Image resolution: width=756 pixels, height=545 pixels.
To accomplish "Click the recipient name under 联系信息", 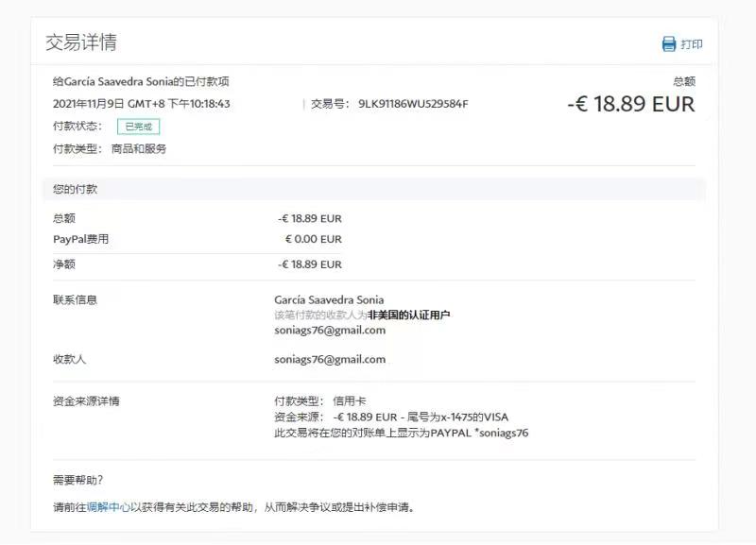I will [x=329, y=299].
